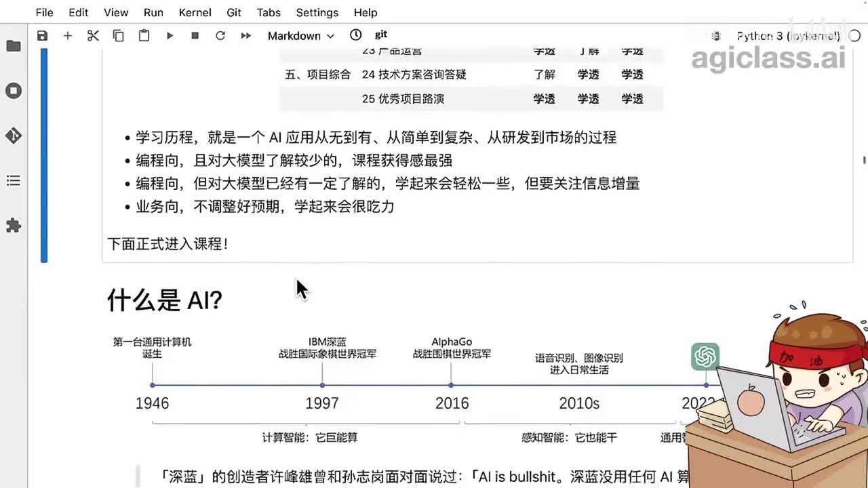Click the 第一台通用计算机 caption
The width and height of the screenshot is (868, 488).
[152, 348]
